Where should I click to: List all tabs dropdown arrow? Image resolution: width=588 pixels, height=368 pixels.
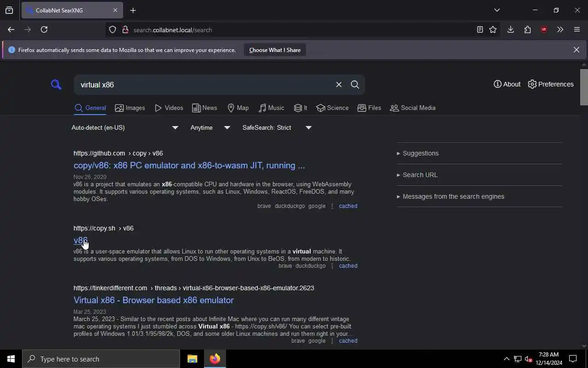(x=497, y=10)
